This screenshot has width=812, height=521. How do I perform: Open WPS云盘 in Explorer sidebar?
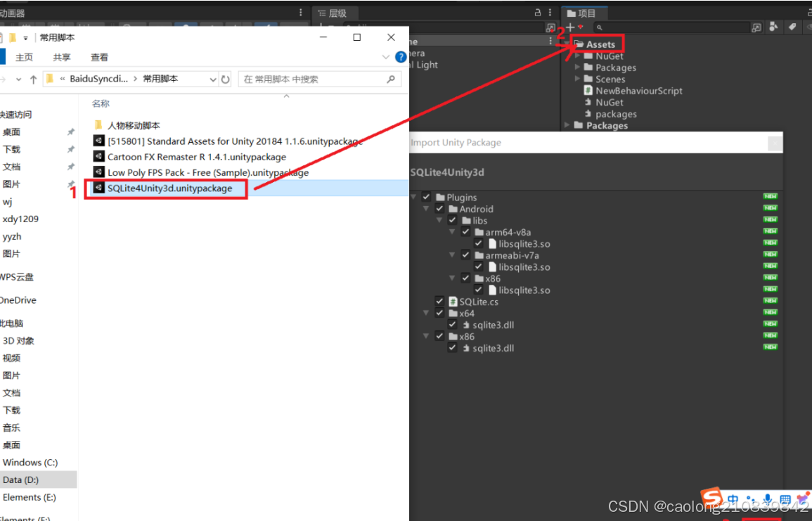(17, 277)
